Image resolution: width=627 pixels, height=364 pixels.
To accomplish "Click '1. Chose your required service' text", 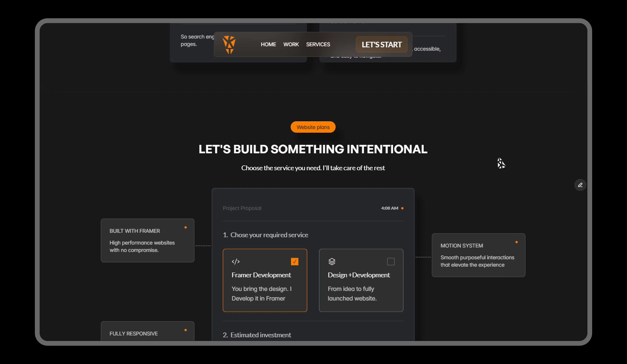I will click(x=265, y=235).
